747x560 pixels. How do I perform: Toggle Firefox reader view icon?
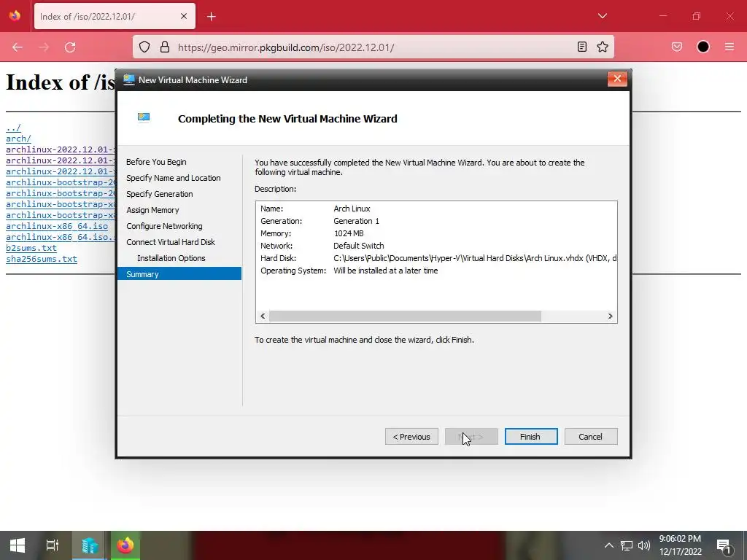click(581, 47)
